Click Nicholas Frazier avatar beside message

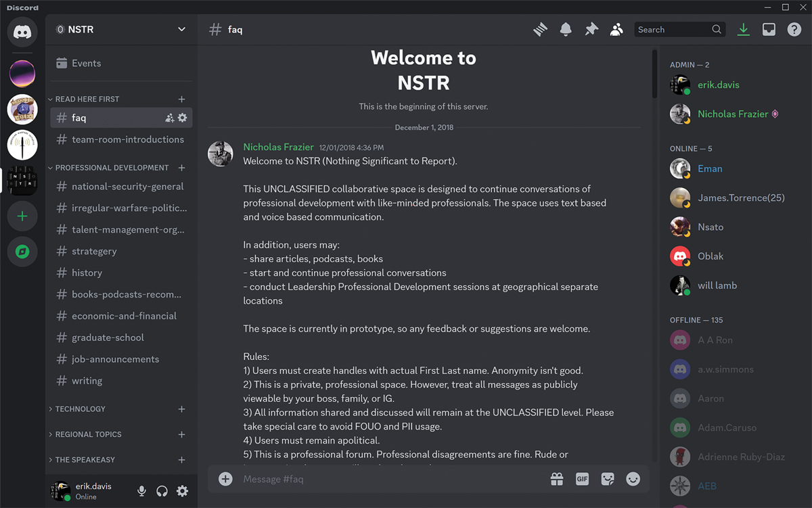(x=221, y=154)
